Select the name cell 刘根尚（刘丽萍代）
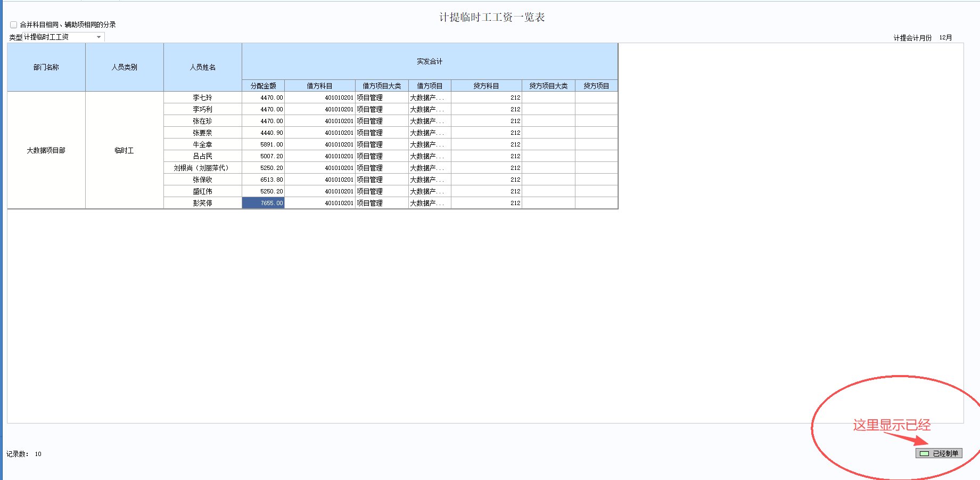 click(x=203, y=168)
